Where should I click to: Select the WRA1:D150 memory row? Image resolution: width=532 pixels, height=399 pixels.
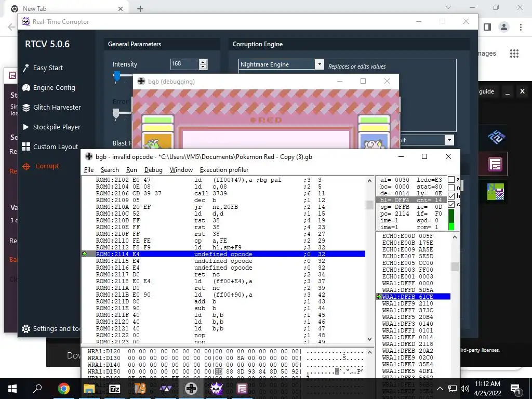[225, 371]
